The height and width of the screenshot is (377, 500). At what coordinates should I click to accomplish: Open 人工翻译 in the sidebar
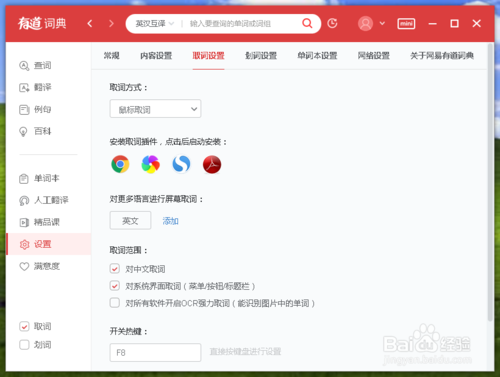(x=44, y=200)
